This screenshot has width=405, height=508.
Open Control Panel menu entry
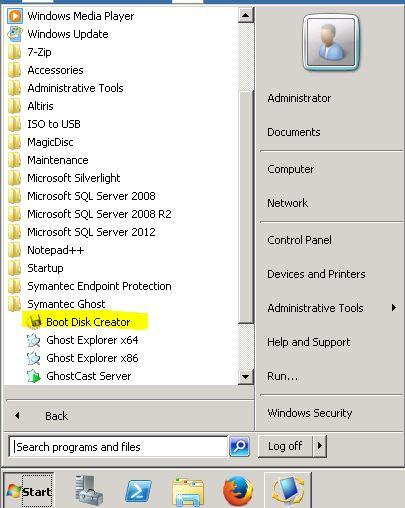coord(299,240)
